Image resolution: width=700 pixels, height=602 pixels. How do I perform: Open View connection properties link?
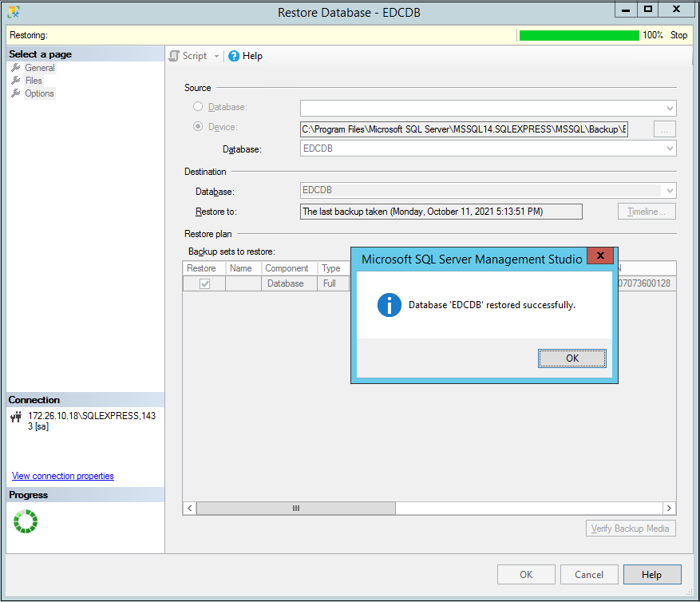coord(62,476)
